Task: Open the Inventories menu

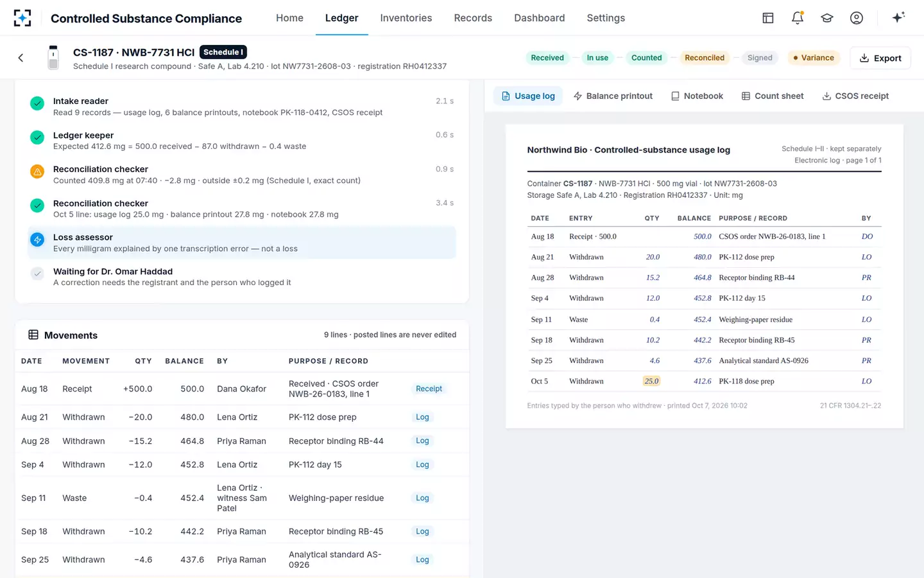Action: [x=406, y=18]
